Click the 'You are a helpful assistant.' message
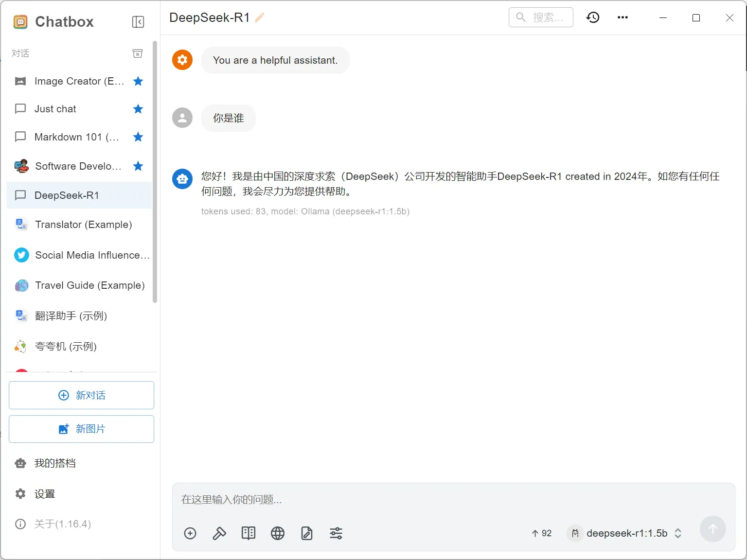Viewport: 747px width, 560px height. click(275, 60)
